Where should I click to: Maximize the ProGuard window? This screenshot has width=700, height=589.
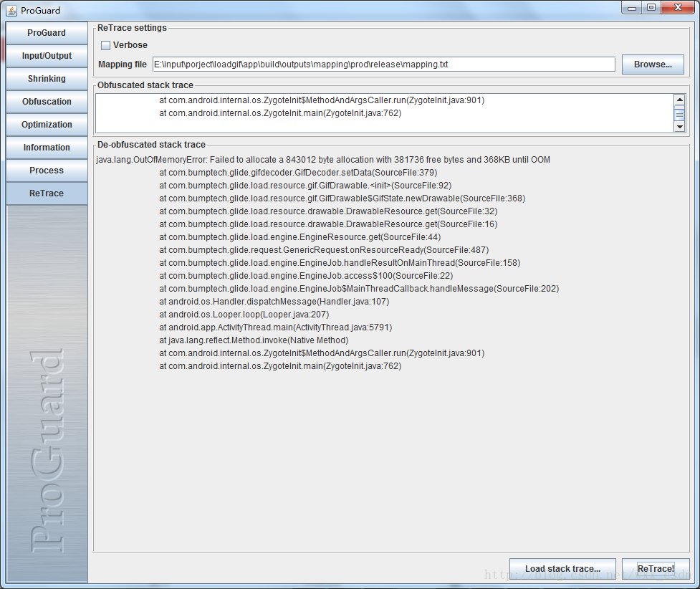(x=651, y=8)
